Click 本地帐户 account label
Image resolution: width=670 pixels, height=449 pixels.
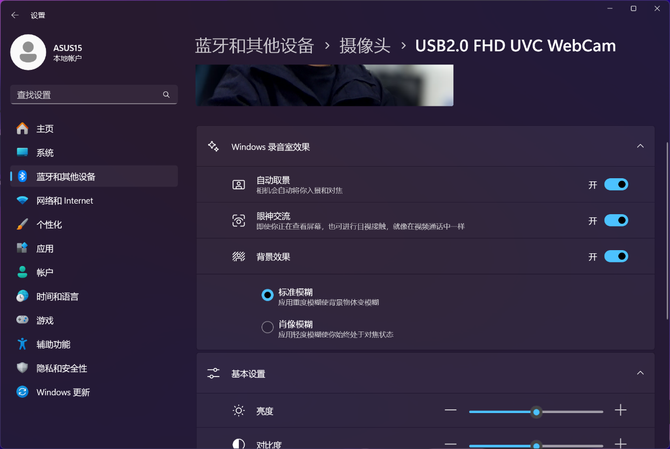[68, 59]
